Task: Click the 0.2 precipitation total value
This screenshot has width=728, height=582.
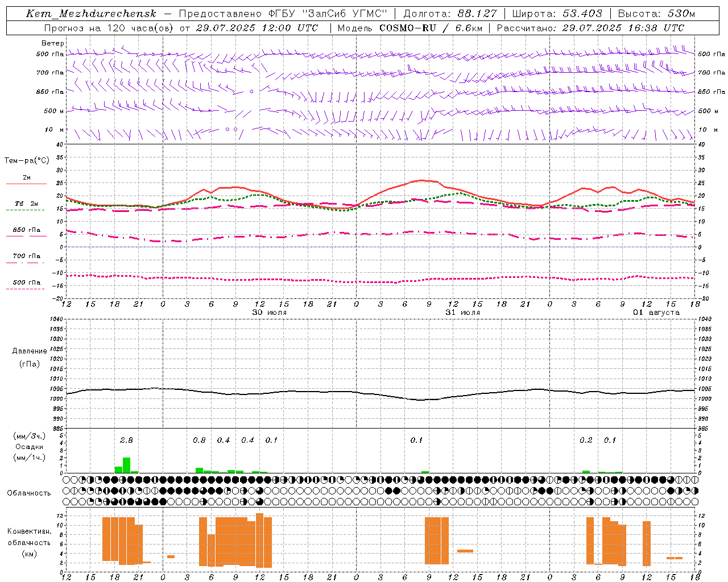Action: 586,440
